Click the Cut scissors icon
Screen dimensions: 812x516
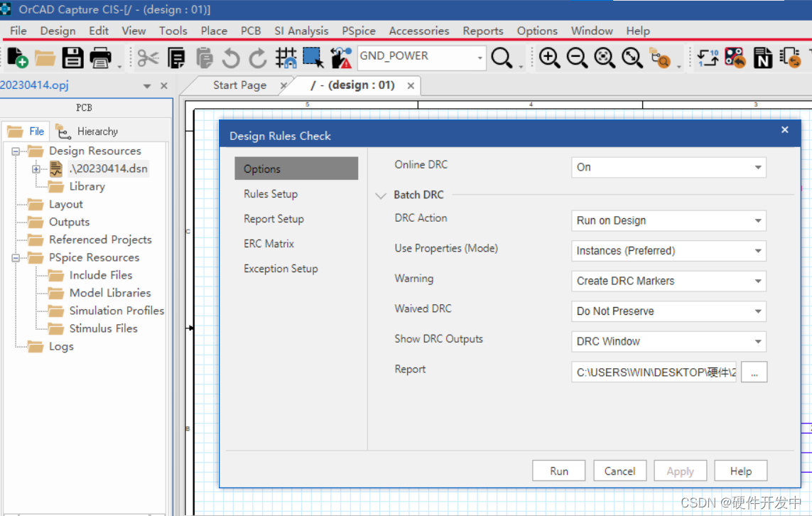(x=148, y=58)
